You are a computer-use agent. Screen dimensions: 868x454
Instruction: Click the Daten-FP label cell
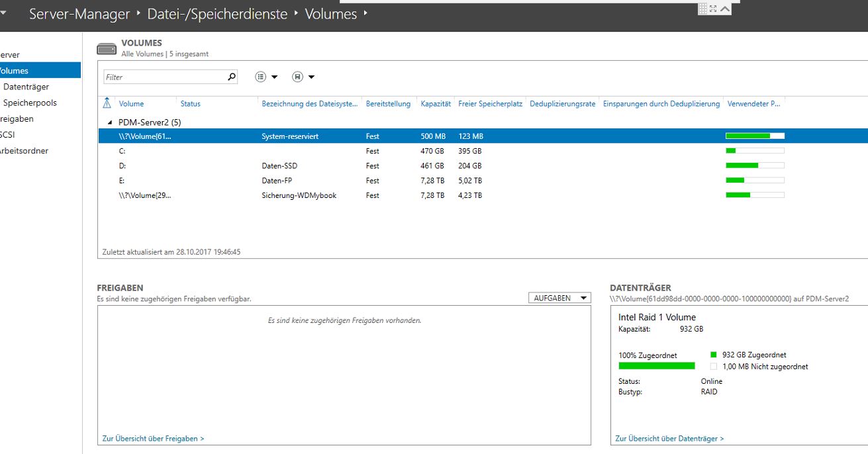pyautogui.click(x=277, y=180)
